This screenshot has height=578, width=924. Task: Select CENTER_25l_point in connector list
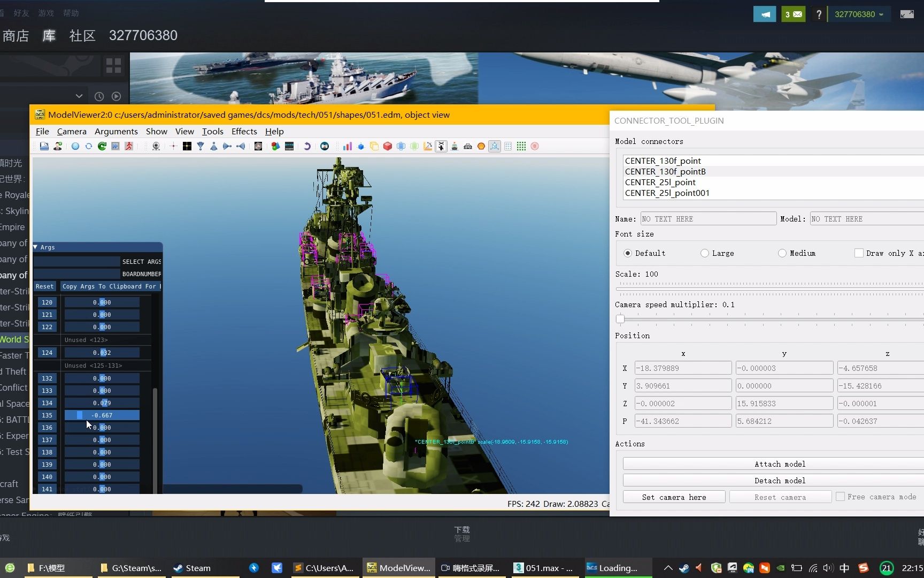pyautogui.click(x=661, y=182)
